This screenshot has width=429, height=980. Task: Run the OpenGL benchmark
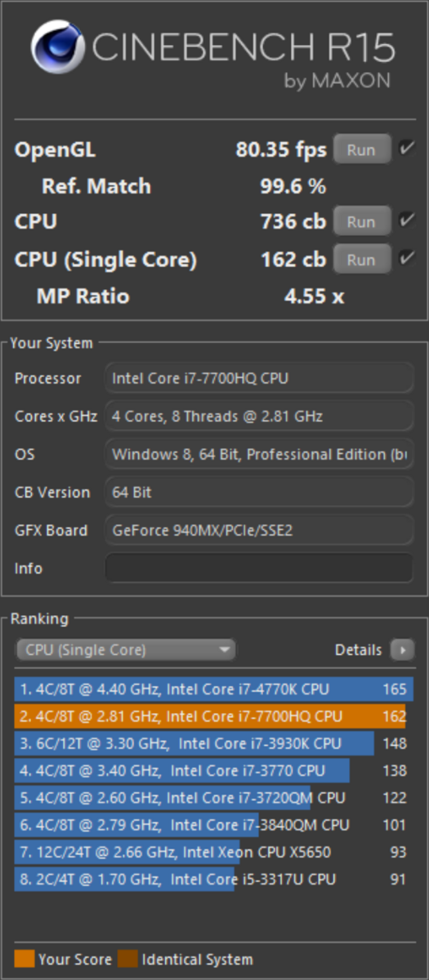(361, 149)
